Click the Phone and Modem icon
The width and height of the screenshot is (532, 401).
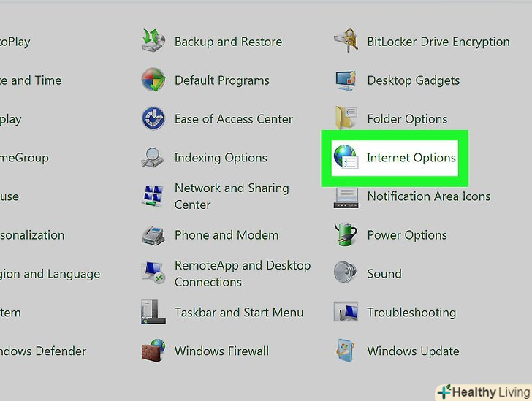153,234
